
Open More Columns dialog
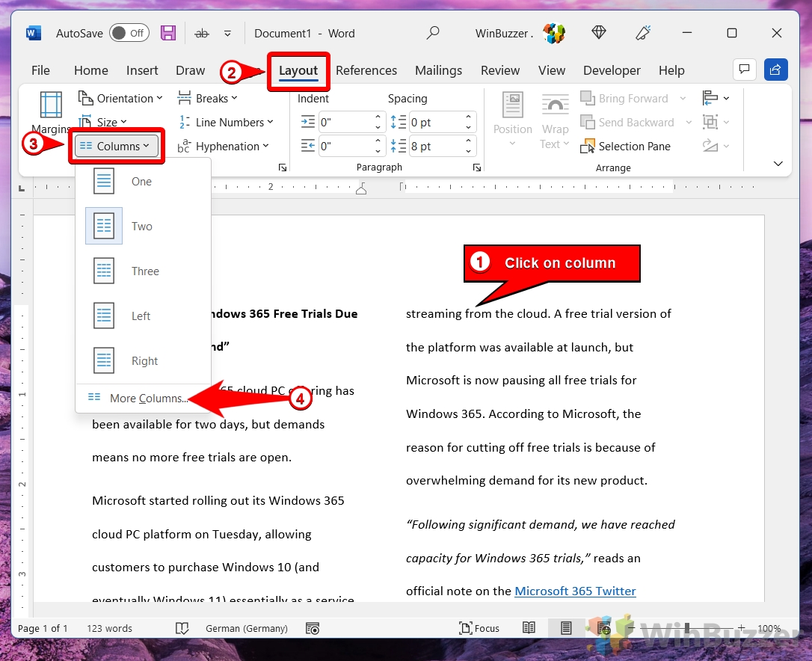click(143, 398)
